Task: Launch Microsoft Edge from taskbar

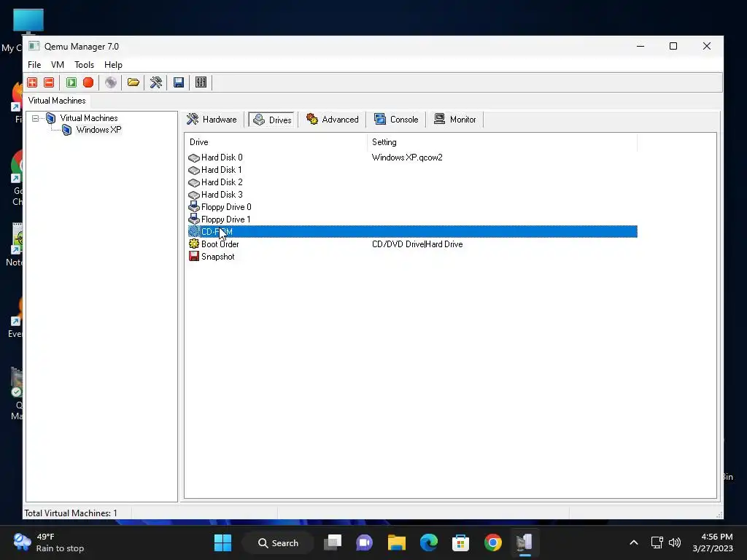Action: point(429,542)
